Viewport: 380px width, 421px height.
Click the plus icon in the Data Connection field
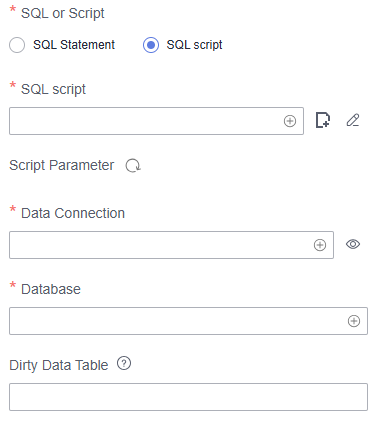[x=320, y=245]
